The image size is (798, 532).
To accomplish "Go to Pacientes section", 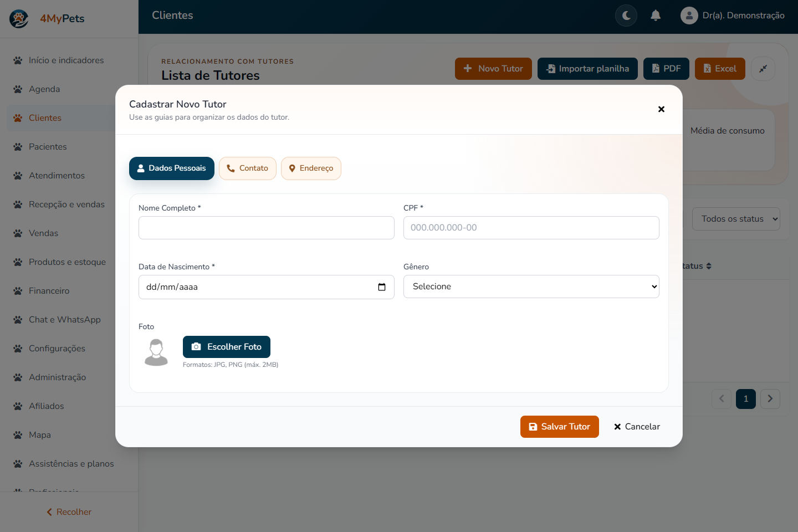I will click(69, 147).
